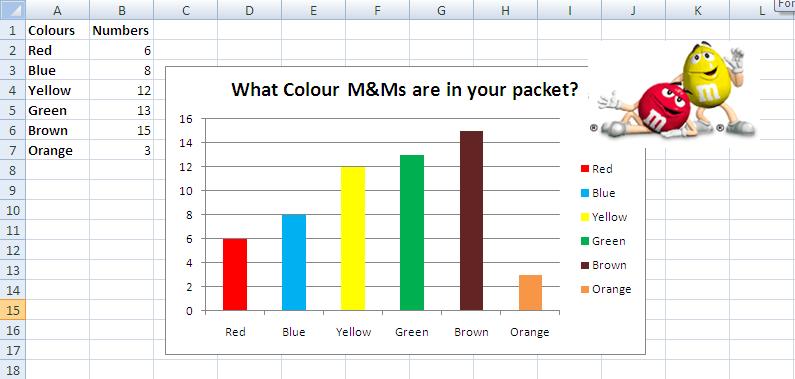Select the brown bar in the chart
Screen dimensions: 795x379
[x=471, y=220]
